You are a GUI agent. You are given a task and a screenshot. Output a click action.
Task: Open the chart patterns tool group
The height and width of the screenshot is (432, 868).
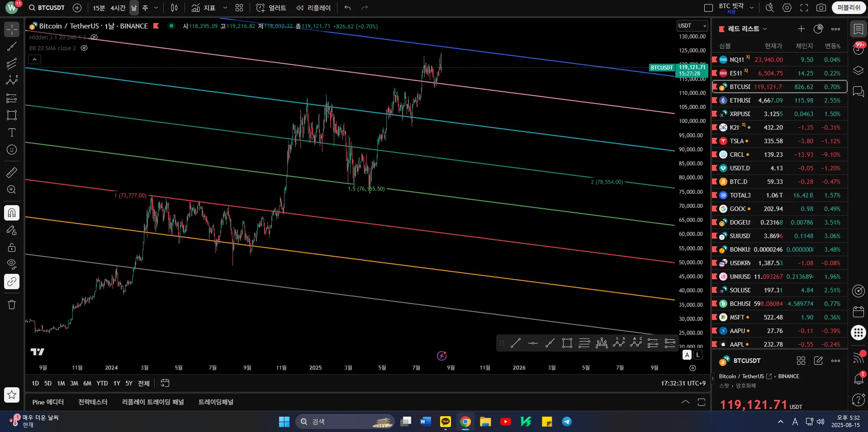coord(12,80)
